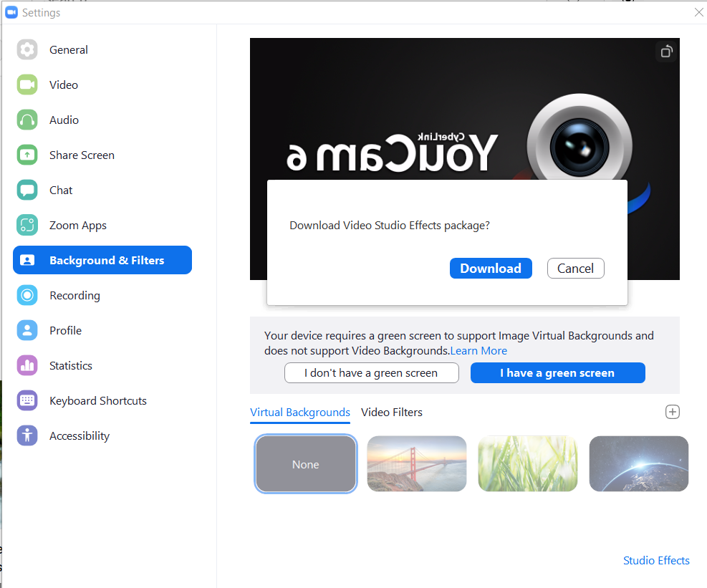Open the Keyboard Shortcuts section

click(x=97, y=400)
